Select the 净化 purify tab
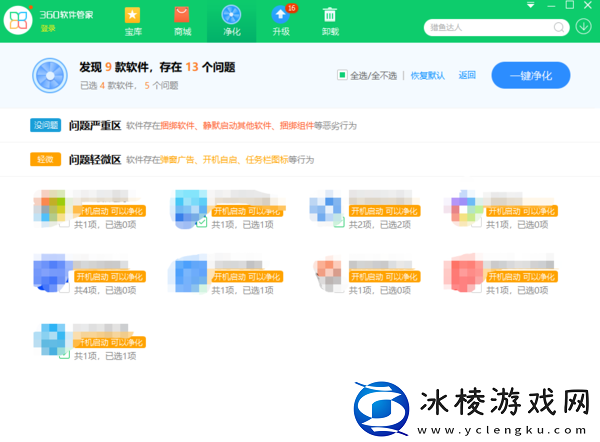Viewport: 600px width, 442px height. click(x=232, y=21)
